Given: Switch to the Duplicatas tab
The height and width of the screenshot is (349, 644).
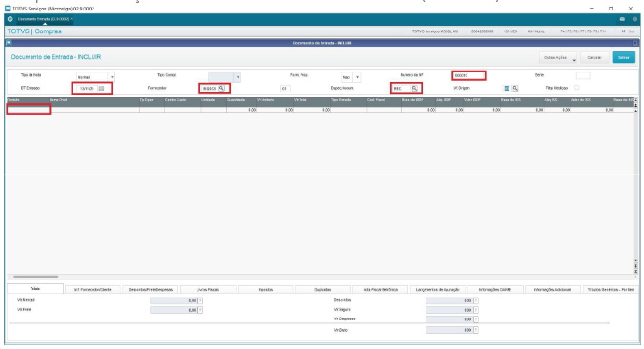Looking at the screenshot, I should 322,290.
